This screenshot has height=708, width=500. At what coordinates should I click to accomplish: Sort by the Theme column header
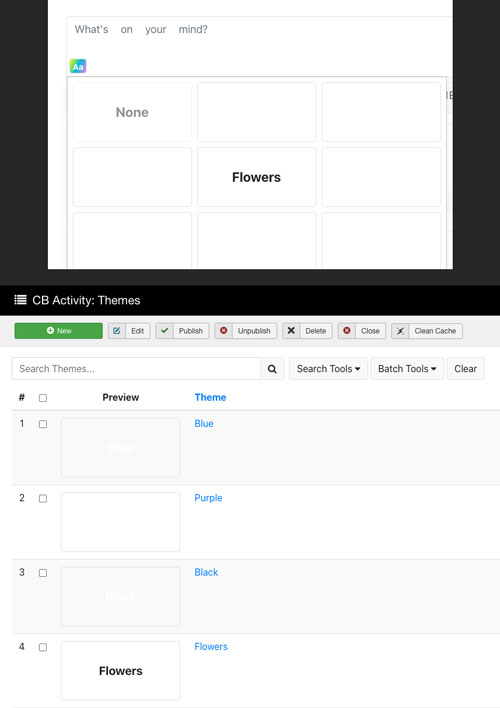coord(210,397)
